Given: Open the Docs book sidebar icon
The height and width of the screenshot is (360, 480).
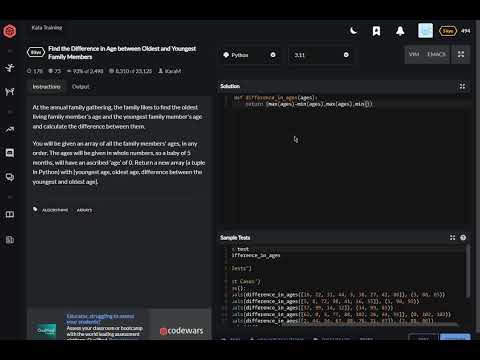Looking at the screenshot, I should point(10,214).
